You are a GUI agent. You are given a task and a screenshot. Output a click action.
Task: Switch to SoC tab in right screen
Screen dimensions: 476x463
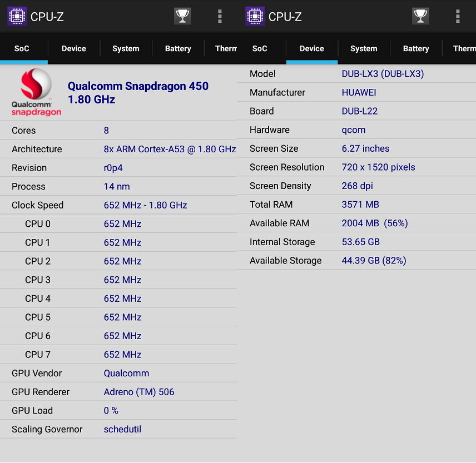tap(260, 48)
